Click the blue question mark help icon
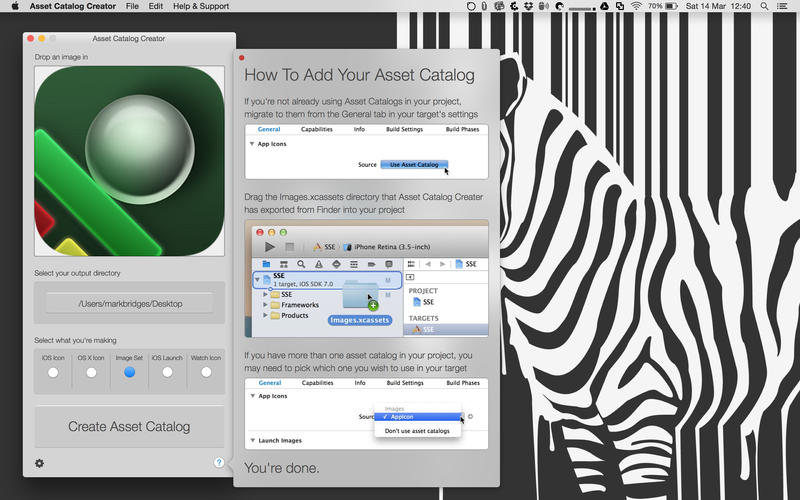 click(219, 462)
